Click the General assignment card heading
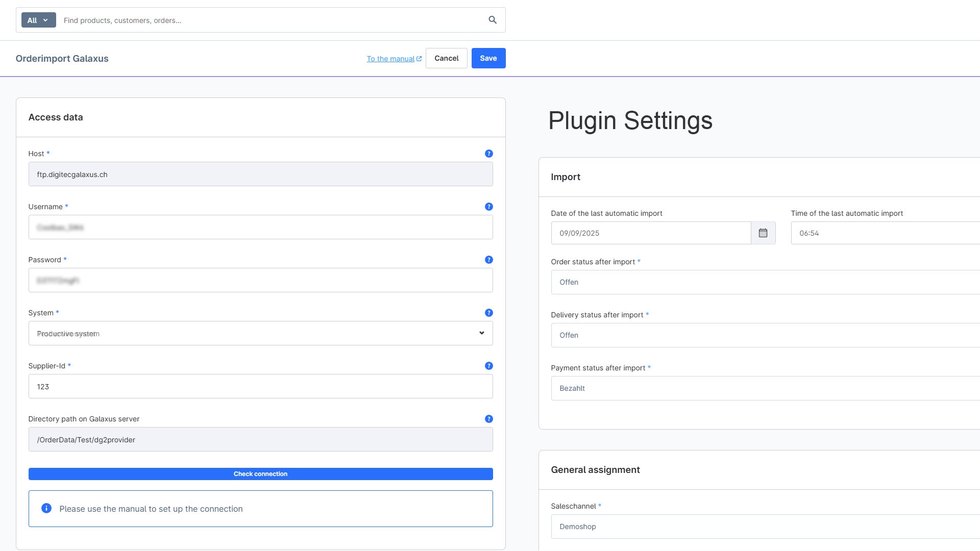 click(595, 470)
